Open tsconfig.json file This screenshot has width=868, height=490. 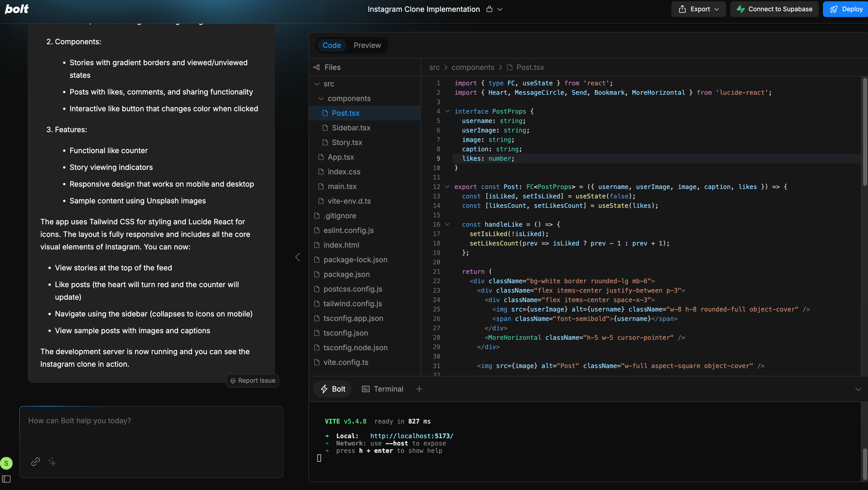click(x=364, y=333)
